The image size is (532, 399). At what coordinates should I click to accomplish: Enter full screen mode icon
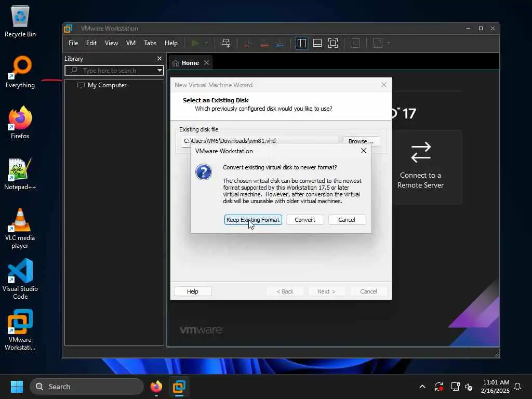(333, 43)
